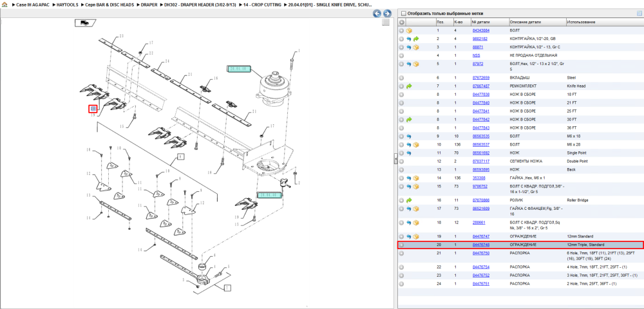The width and height of the screenshot is (644, 309).
Task: Click blue arrow icon for part 280661
Action: point(409,222)
